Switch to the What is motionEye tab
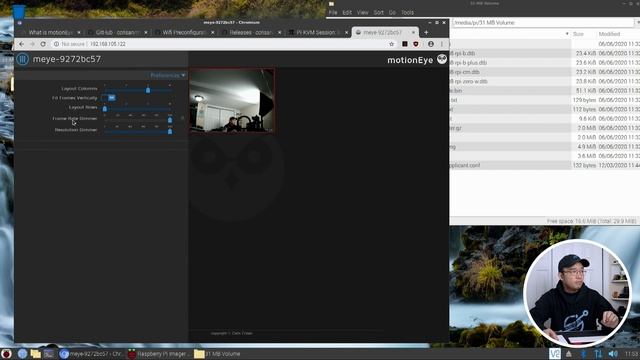 pyautogui.click(x=51, y=32)
